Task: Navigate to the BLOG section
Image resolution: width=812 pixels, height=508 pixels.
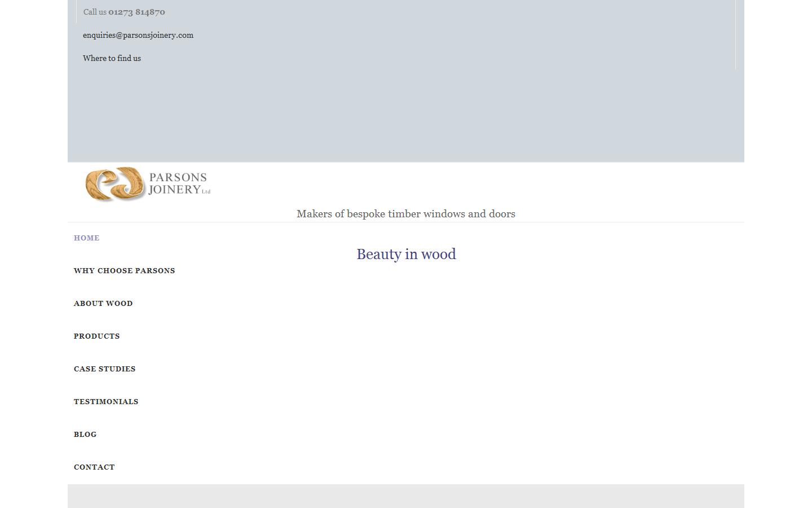Action: pyautogui.click(x=85, y=434)
